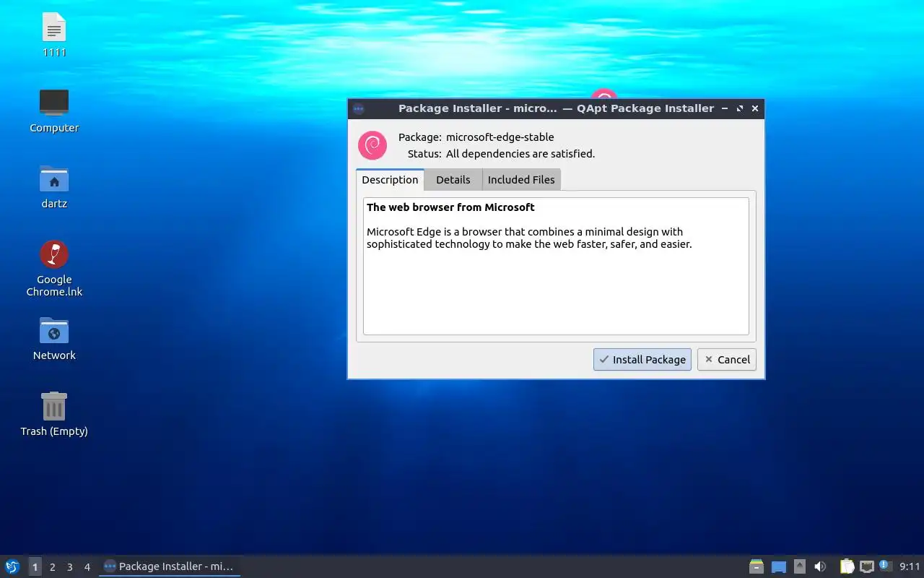The height and width of the screenshot is (578, 924).
Task: Open the update notifier tray icon
Action: click(x=886, y=566)
